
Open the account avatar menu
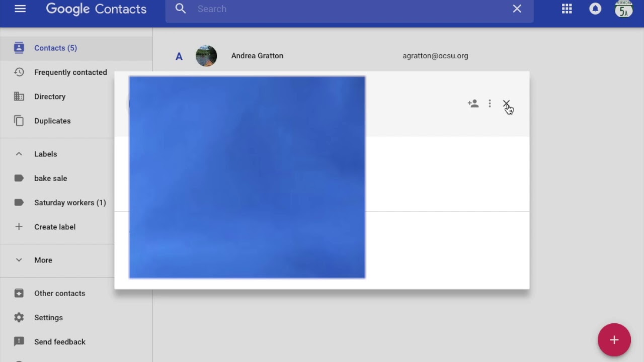click(x=624, y=9)
